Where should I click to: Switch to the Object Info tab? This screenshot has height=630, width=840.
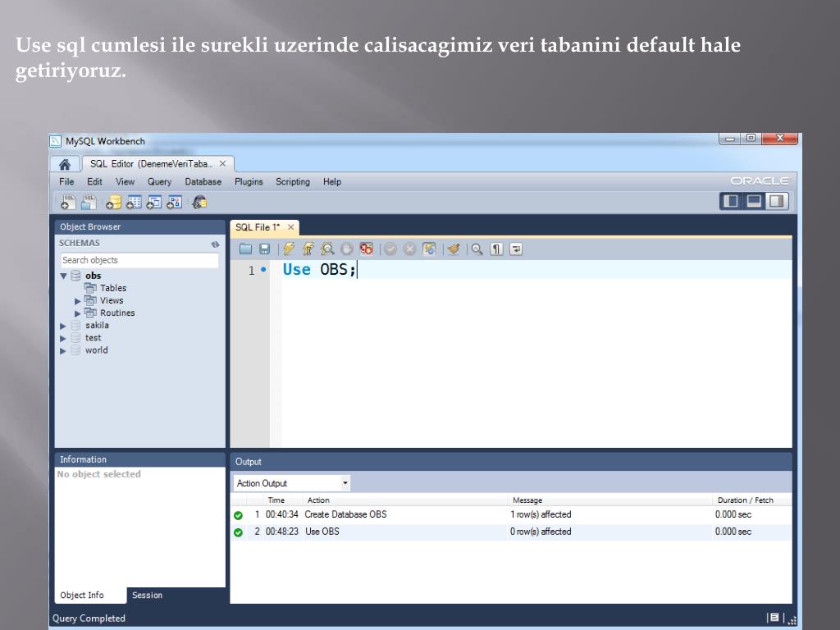click(82, 596)
